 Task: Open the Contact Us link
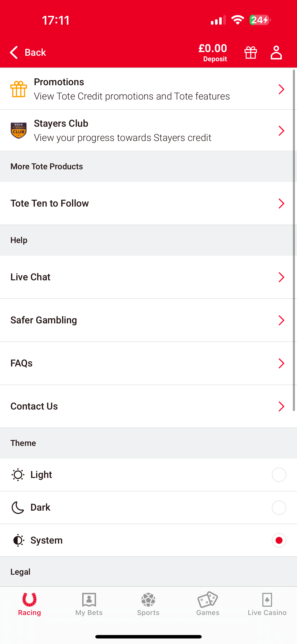(x=34, y=406)
